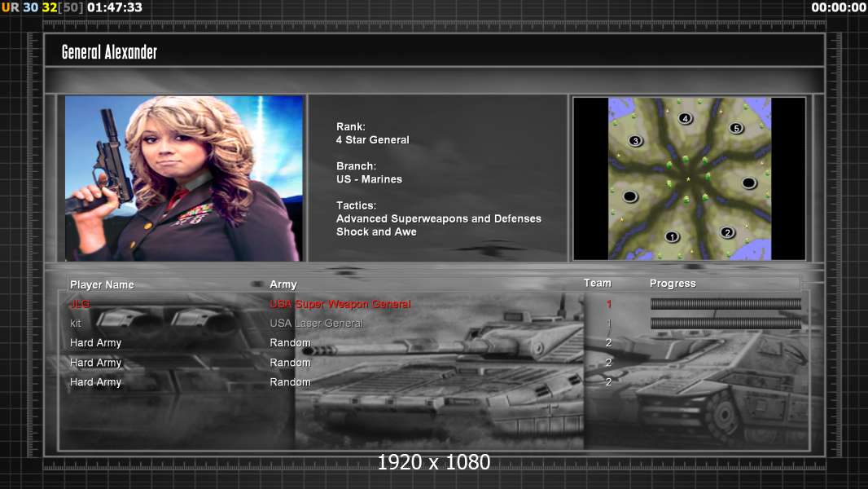Click the 00:00:00 timer at top right

point(838,7)
